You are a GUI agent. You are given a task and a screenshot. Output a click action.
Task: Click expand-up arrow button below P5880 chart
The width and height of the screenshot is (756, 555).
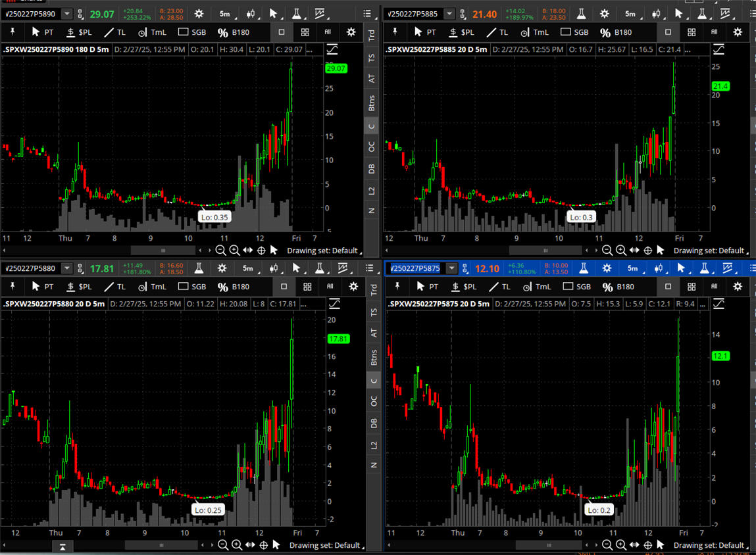coord(63,547)
